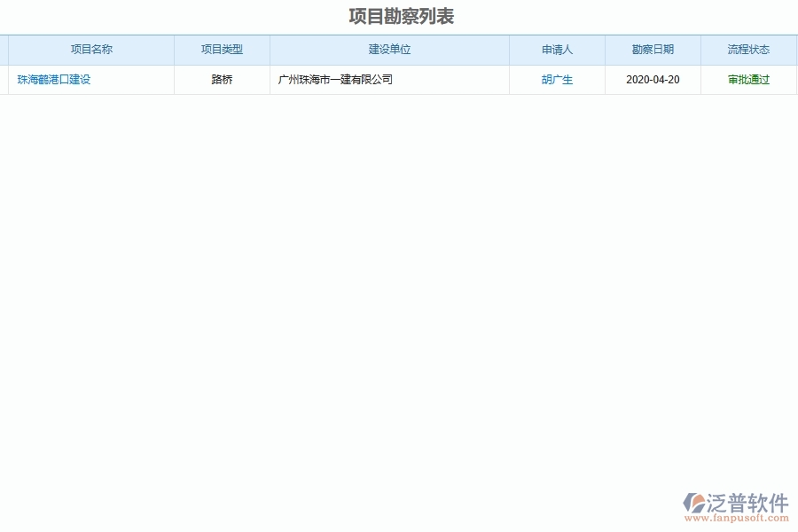Click the 建设单位 column header
Screen dimensions: 798x532
point(389,50)
